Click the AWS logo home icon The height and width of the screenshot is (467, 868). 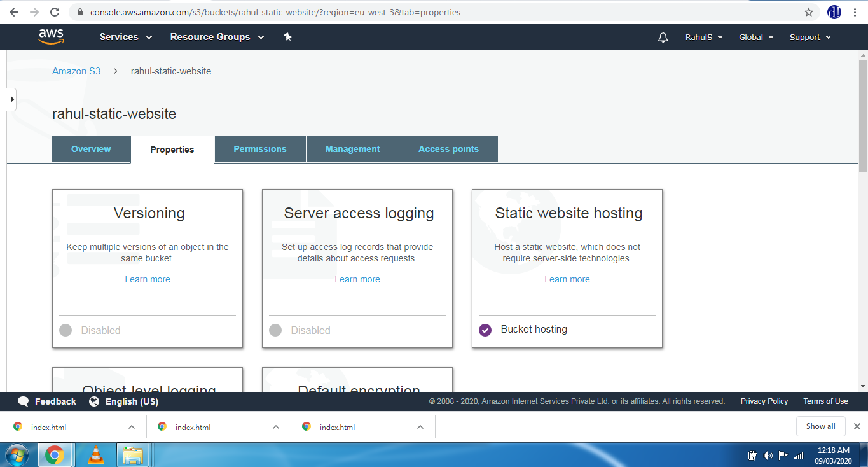pyautogui.click(x=51, y=37)
